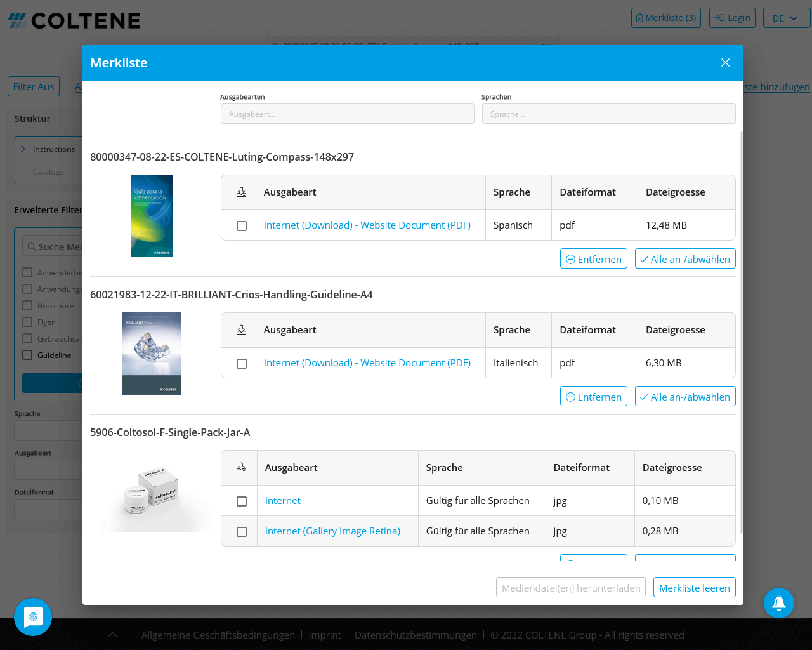812x650 pixels.
Task: Click the footer scroll-up chevron
Action: [x=112, y=635]
